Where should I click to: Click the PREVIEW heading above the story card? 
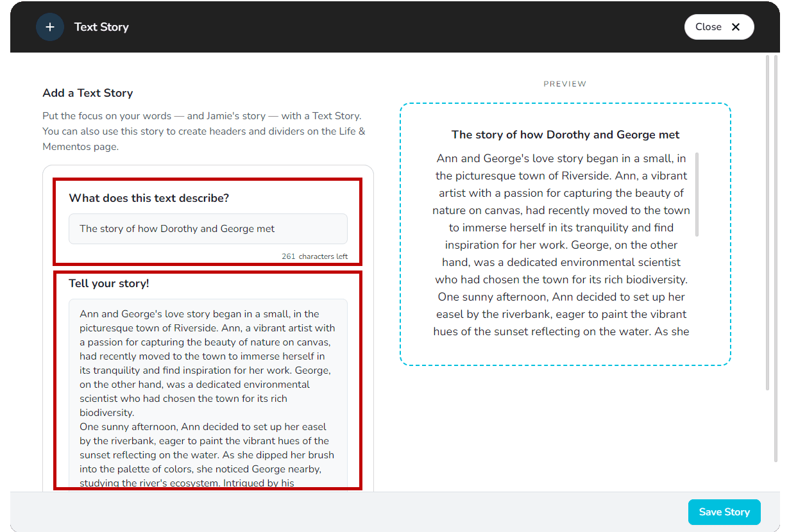tap(565, 83)
